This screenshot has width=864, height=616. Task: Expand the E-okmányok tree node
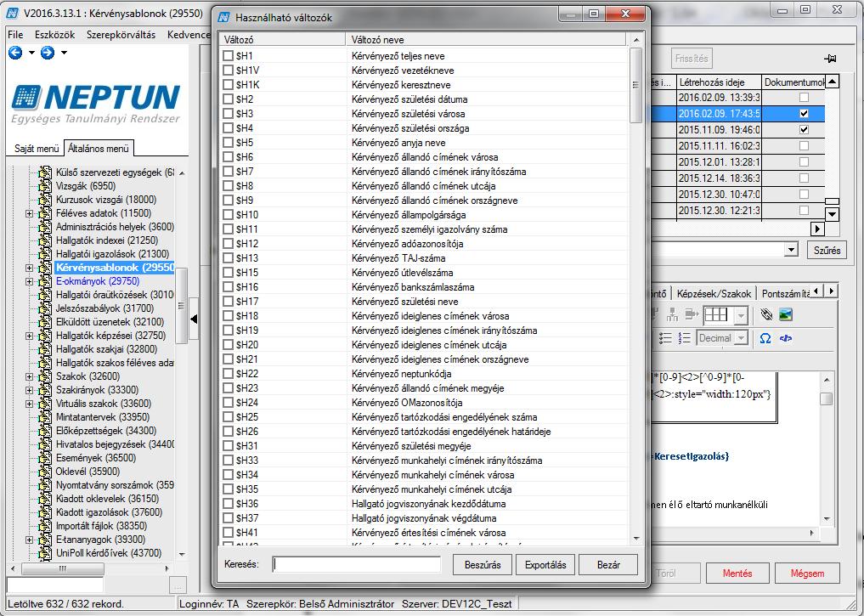[29, 281]
